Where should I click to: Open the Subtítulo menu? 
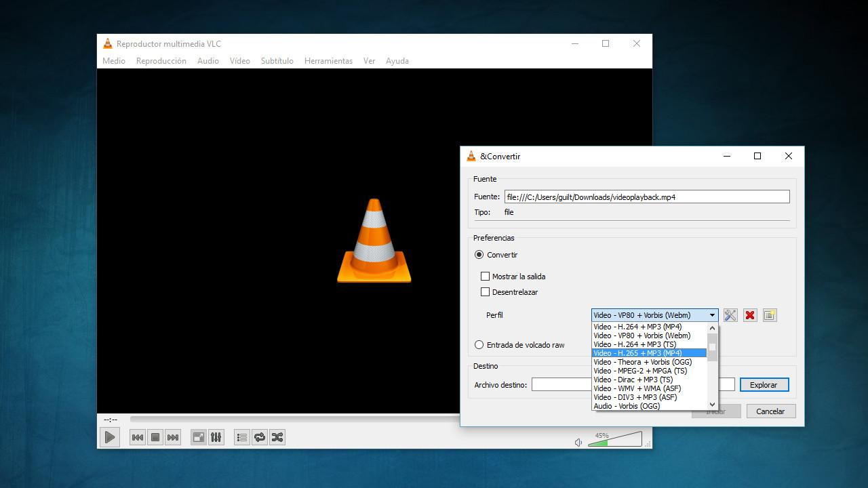[x=277, y=61]
